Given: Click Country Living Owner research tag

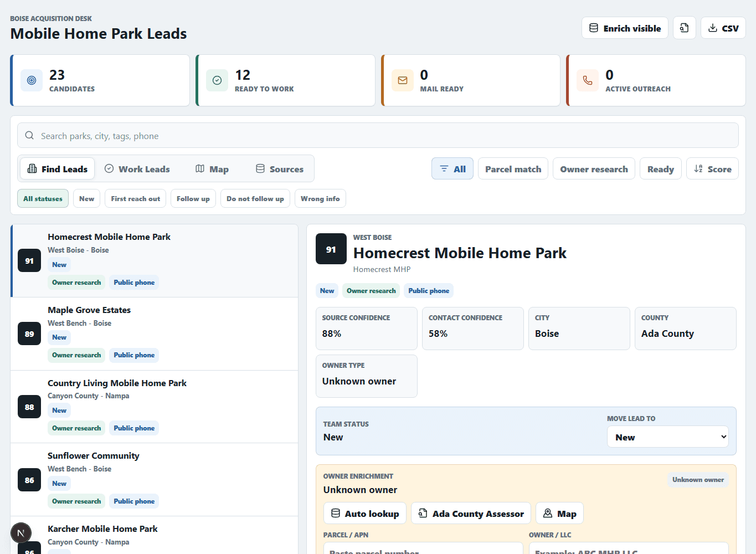Looking at the screenshot, I should (76, 428).
